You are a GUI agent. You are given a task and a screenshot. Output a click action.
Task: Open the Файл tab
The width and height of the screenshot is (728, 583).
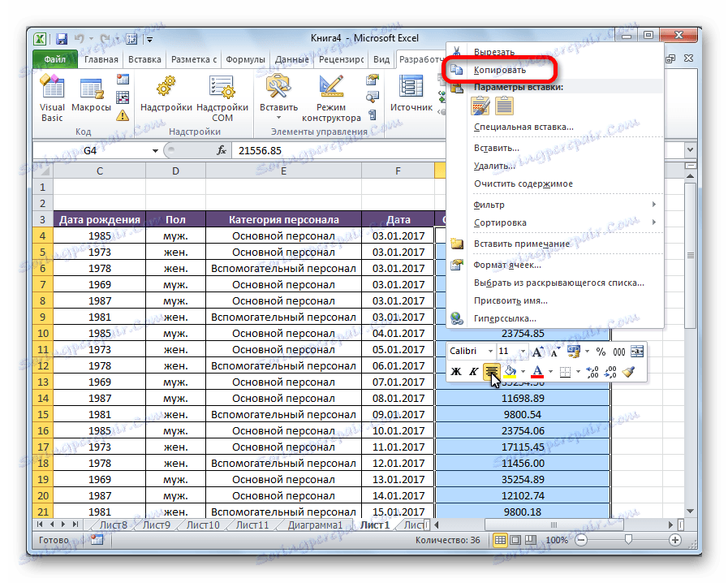(55, 59)
